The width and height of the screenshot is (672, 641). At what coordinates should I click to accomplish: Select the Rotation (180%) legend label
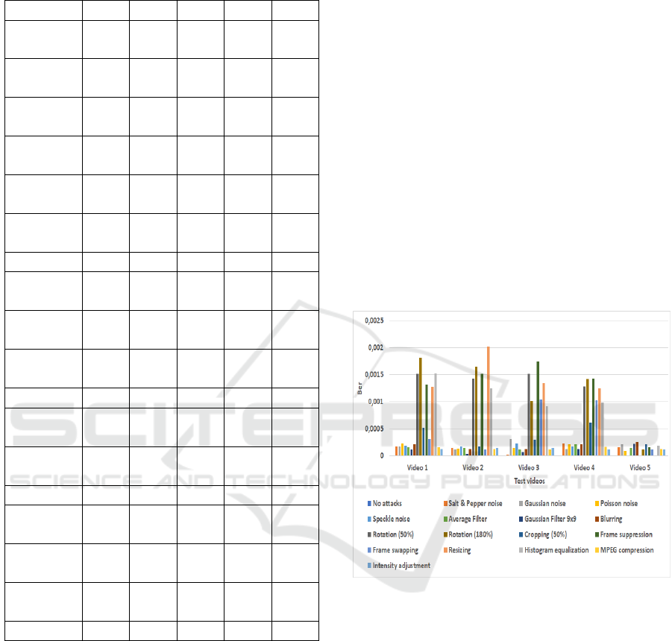pos(471,534)
